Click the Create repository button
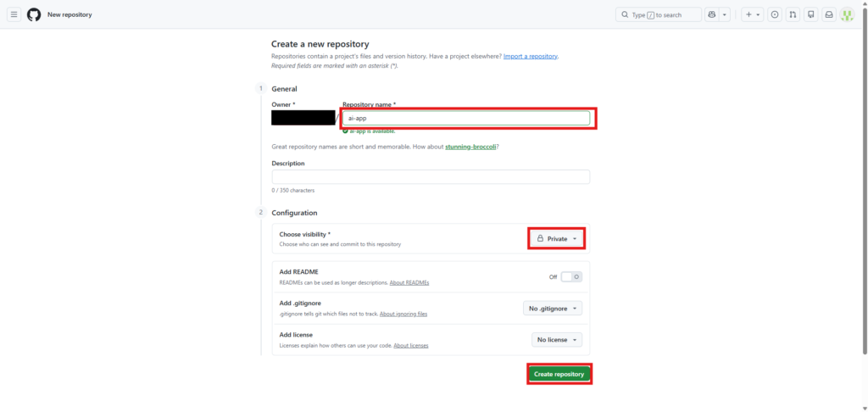 [559, 375]
